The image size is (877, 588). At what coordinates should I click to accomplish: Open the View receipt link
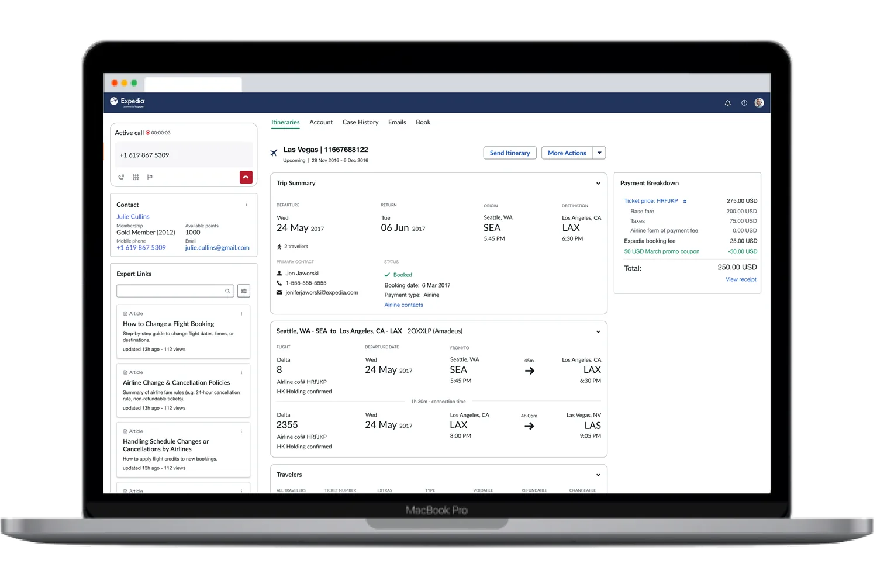click(741, 279)
